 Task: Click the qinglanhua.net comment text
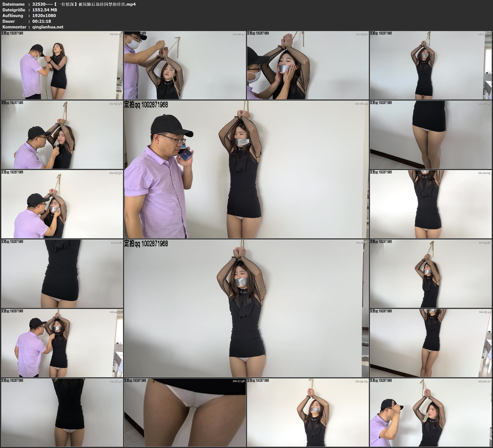[48, 27]
